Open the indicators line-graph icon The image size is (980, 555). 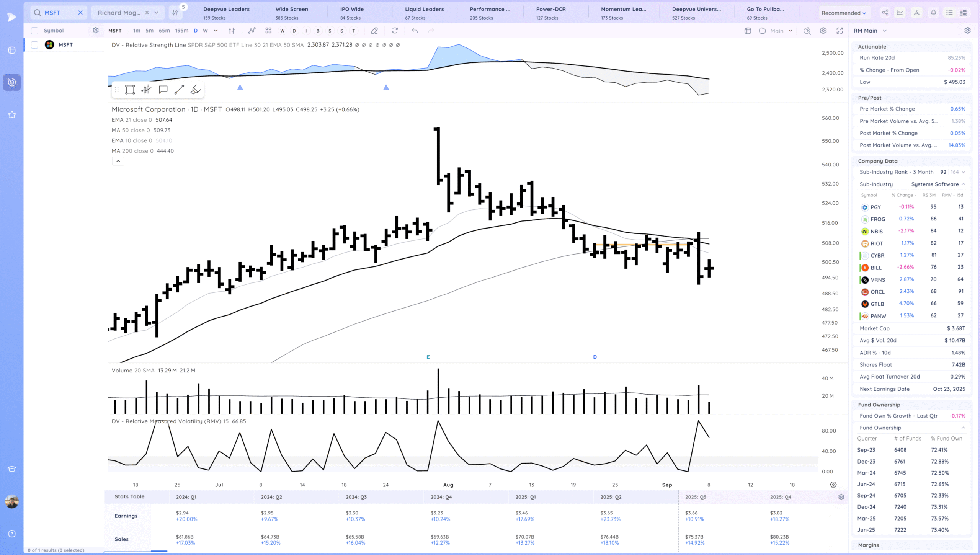point(252,31)
